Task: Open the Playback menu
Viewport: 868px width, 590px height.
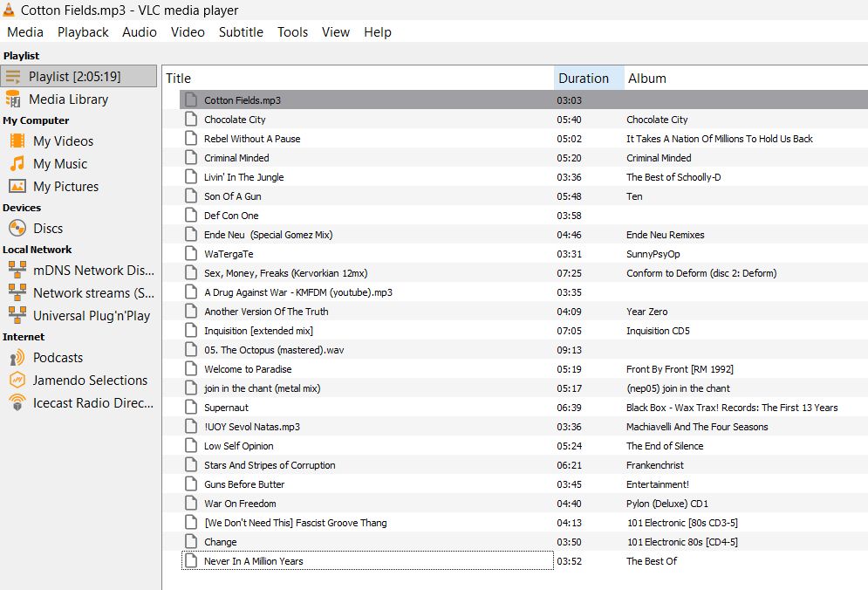Action: [83, 32]
